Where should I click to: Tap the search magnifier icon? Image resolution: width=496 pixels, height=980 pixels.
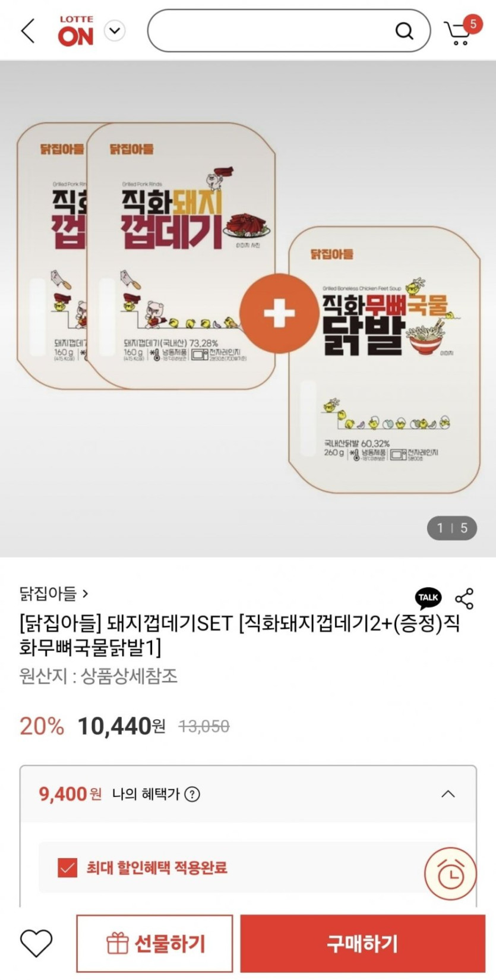click(404, 31)
